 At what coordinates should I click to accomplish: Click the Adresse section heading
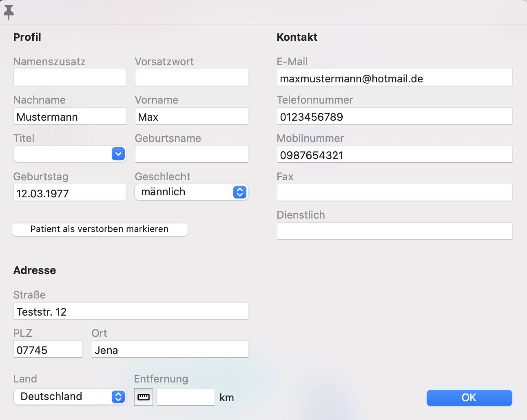(x=35, y=270)
